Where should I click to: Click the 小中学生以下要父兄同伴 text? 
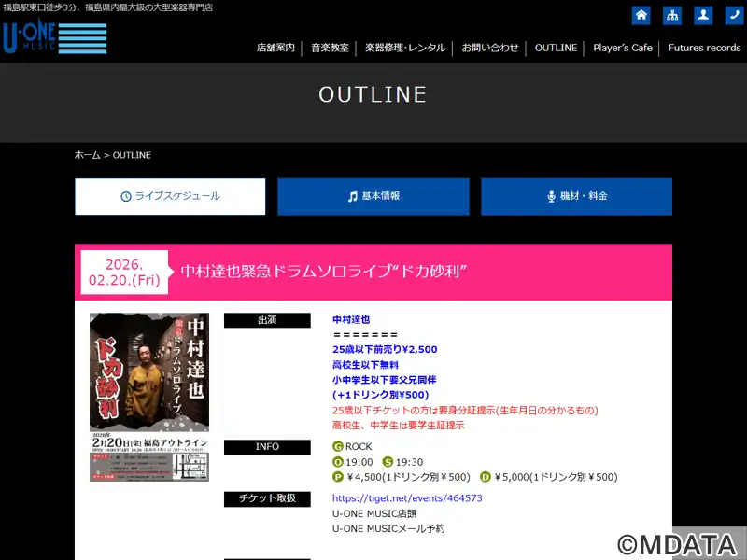point(385,380)
